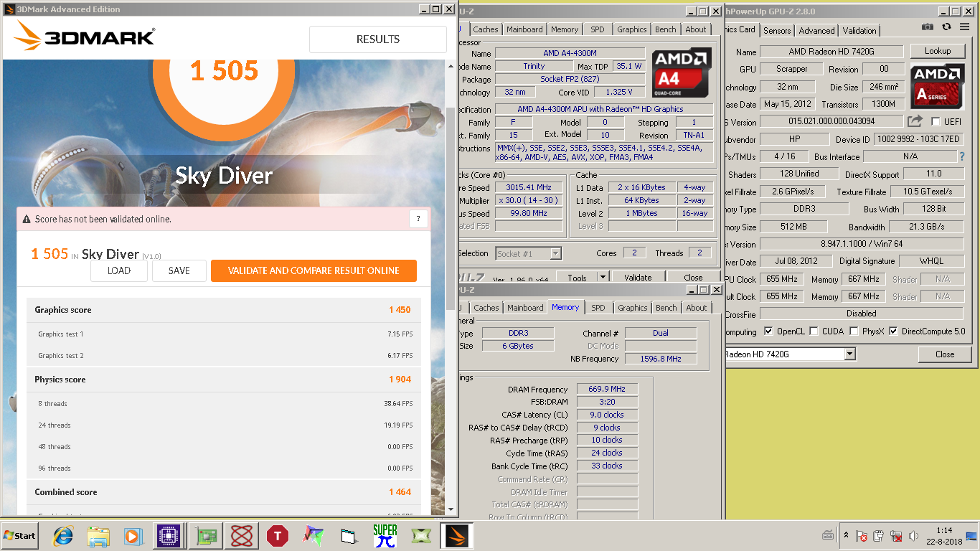Open Bench tab in upper CPU-Z window
The image size is (980, 551).
[x=665, y=29]
